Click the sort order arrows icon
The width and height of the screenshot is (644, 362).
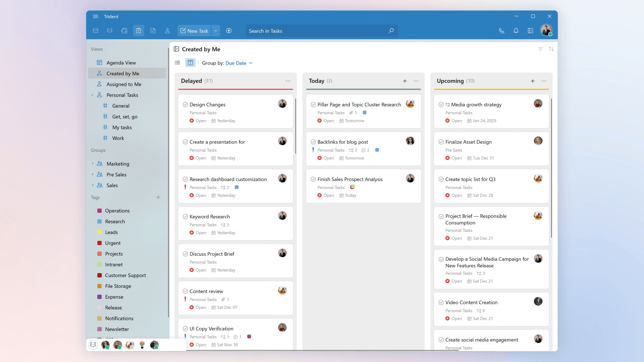pyautogui.click(x=551, y=49)
